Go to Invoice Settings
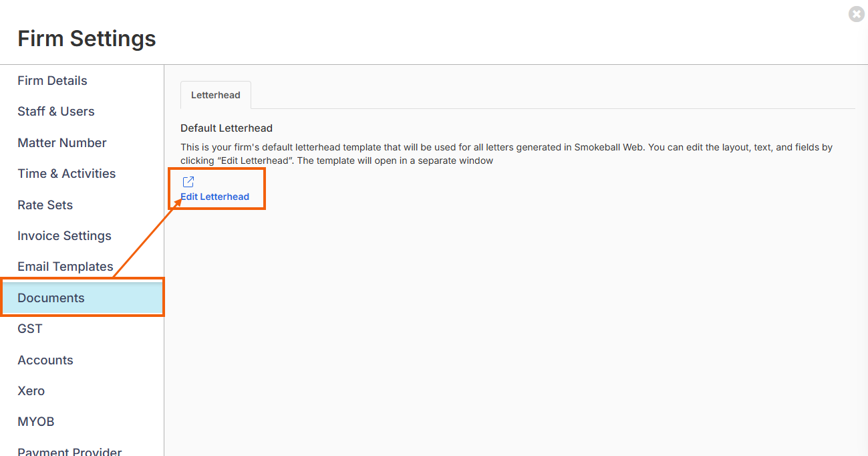This screenshot has height=456, width=868. pyautogui.click(x=65, y=236)
